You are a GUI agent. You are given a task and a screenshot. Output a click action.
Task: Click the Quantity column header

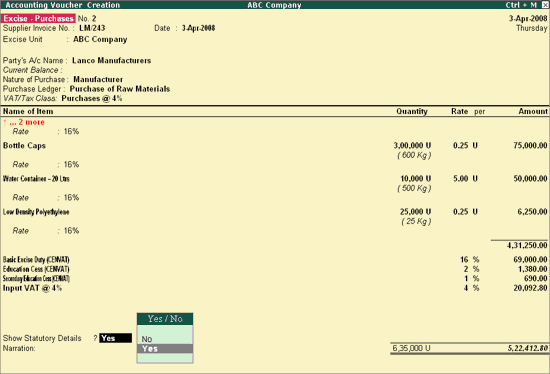click(412, 112)
